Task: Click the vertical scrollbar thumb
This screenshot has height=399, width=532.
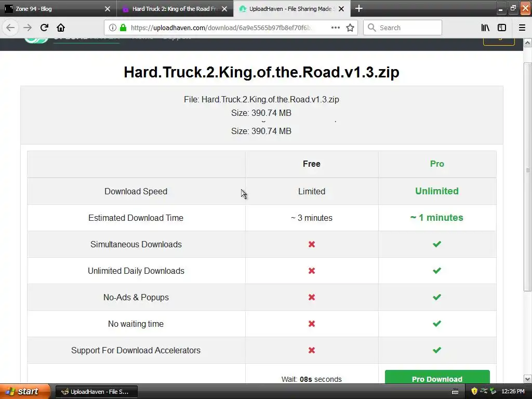Action: coord(527,177)
